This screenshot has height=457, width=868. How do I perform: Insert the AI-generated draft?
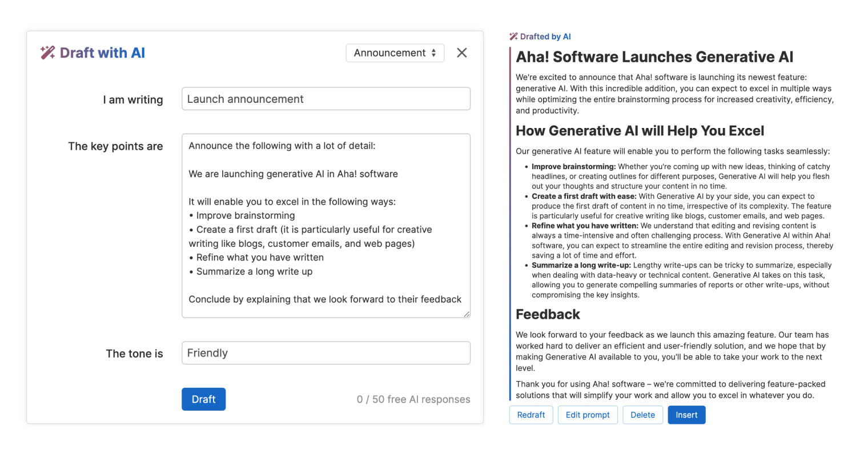click(686, 415)
